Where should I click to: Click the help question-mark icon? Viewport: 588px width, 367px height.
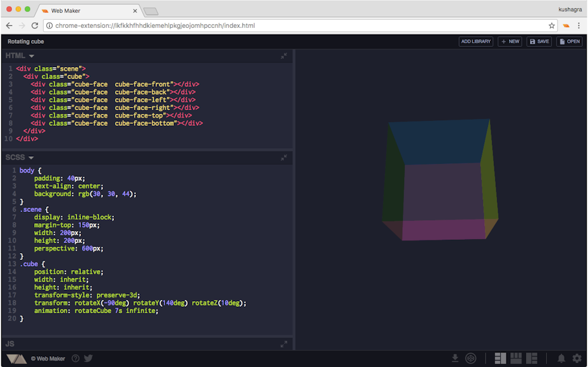[x=75, y=358]
